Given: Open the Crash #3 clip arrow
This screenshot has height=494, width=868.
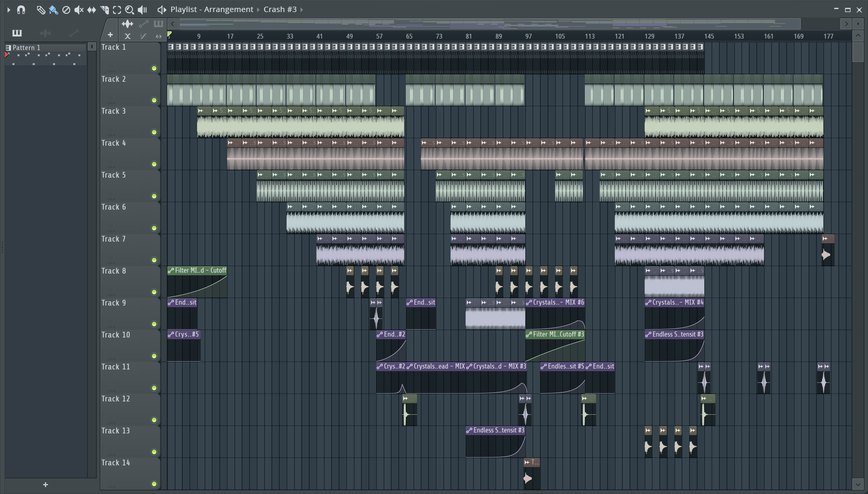Looking at the screenshot, I should (x=301, y=10).
